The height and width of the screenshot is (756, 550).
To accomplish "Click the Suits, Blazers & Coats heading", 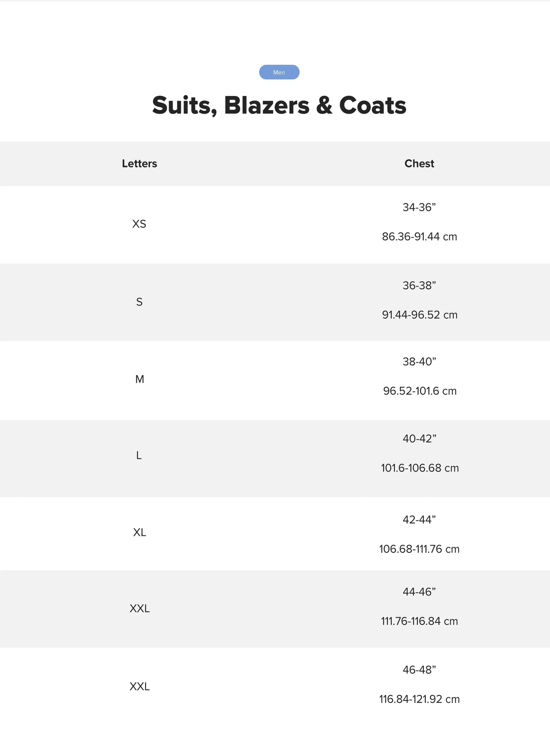I will pos(279,105).
